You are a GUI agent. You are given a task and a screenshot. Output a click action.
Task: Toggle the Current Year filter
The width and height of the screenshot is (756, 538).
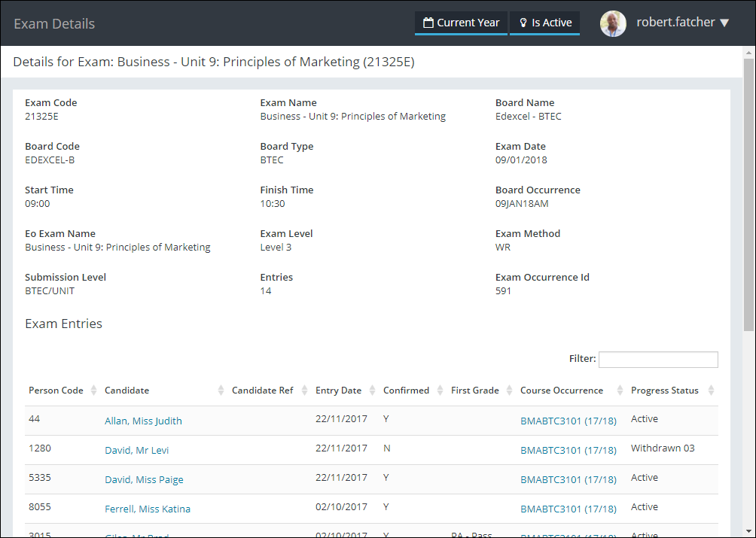[461, 23]
